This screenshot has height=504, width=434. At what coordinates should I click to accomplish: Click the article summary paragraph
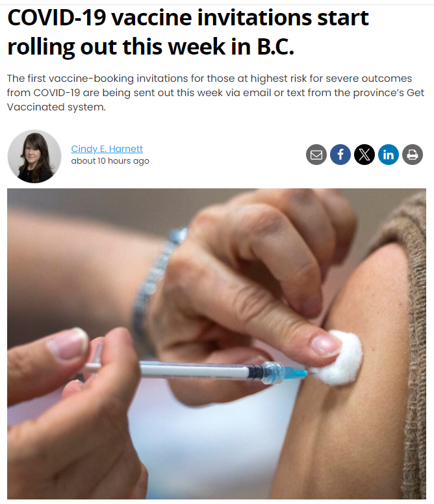tap(216, 93)
